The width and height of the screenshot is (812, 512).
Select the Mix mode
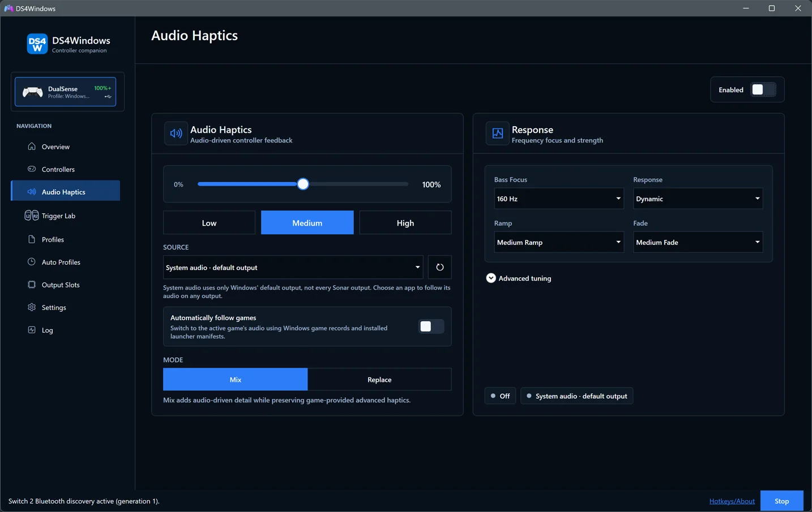coord(236,380)
